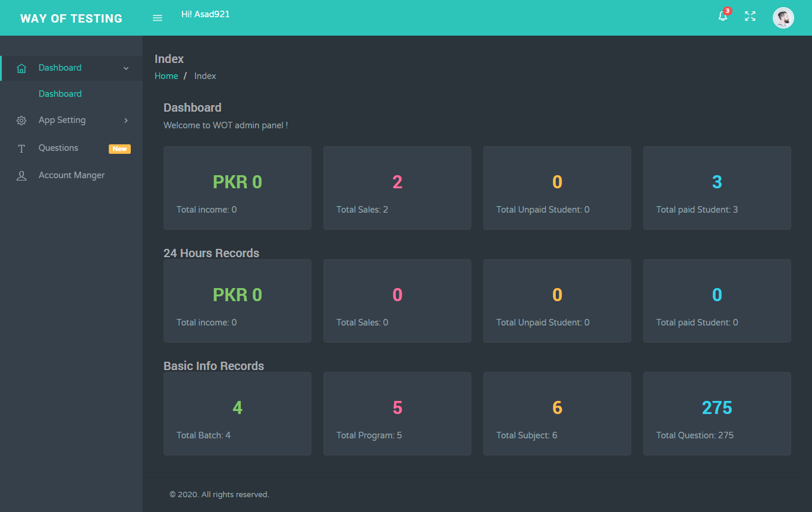This screenshot has width=812, height=512.
Task: Expand the App Setting submenu
Action: tap(62, 120)
